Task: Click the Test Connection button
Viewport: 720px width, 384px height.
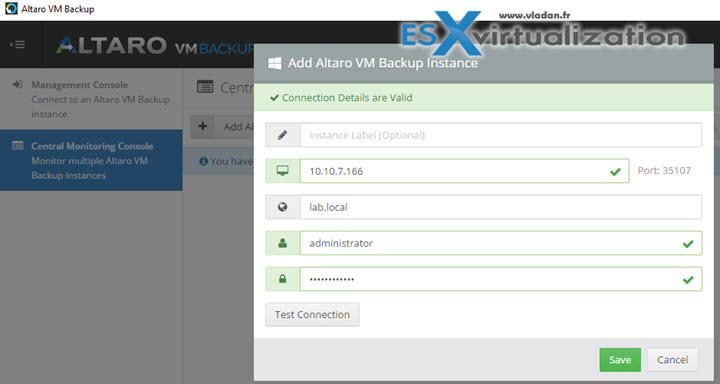Action: pyautogui.click(x=312, y=315)
